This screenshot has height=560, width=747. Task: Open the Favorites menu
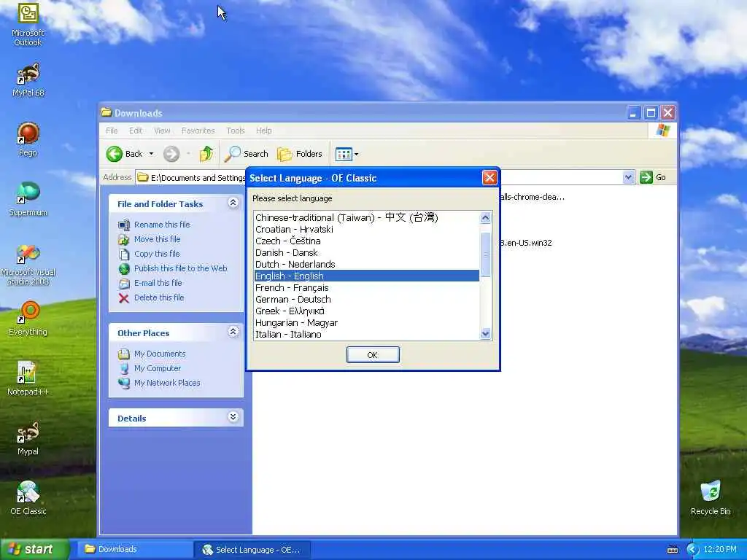point(198,131)
